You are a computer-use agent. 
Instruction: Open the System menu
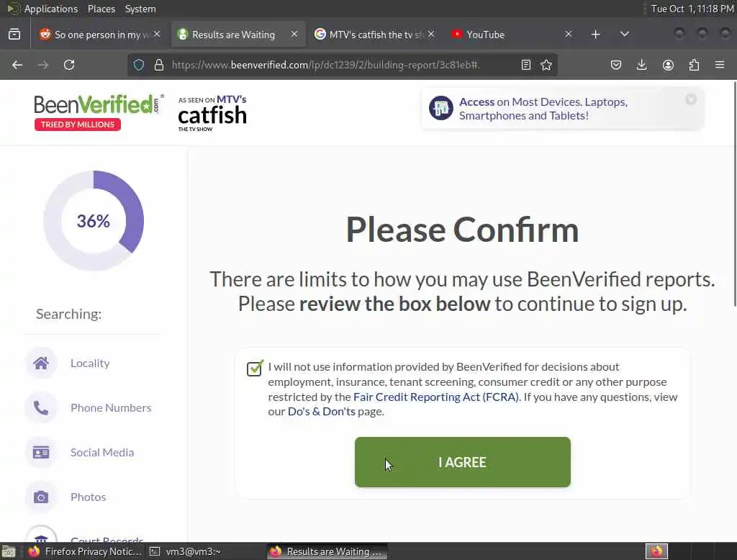(140, 9)
